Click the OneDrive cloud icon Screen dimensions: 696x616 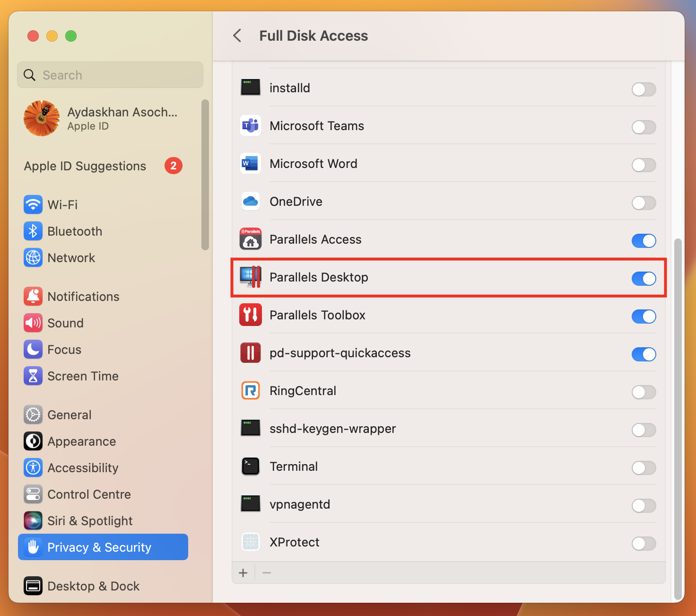[251, 201]
